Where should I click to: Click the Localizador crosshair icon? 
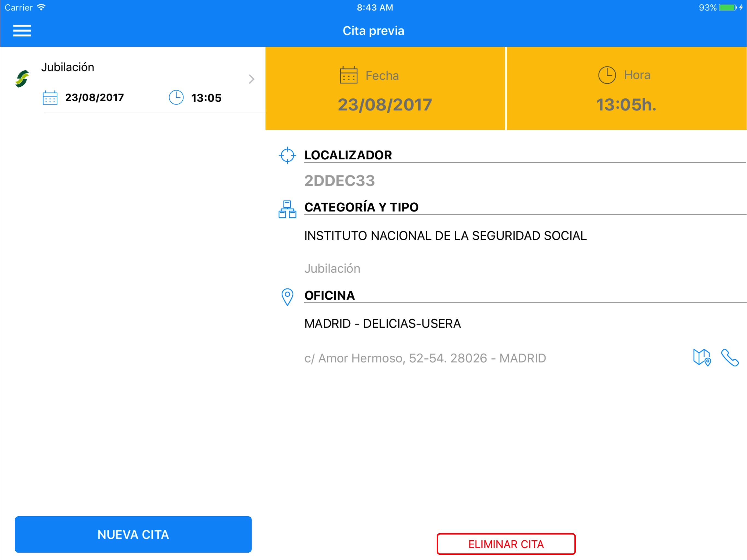tap(287, 155)
